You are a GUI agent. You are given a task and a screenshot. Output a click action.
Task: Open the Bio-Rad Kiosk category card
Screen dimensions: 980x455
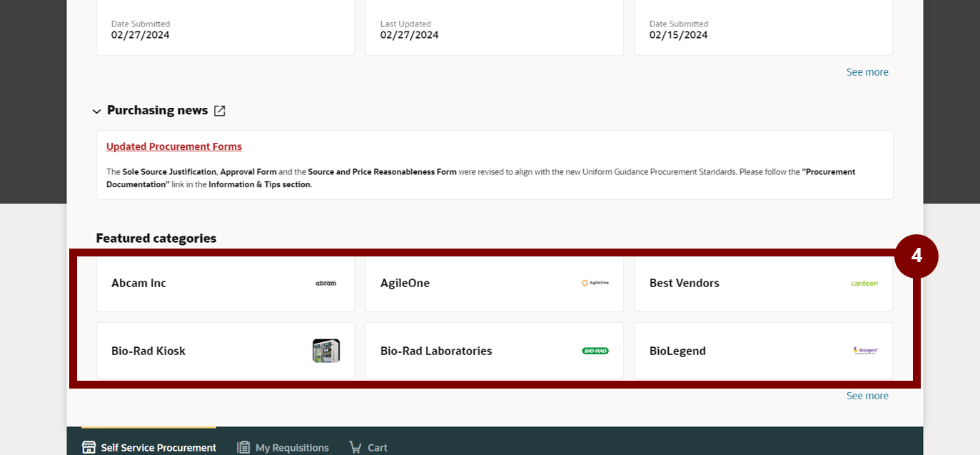[x=226, y=351]
